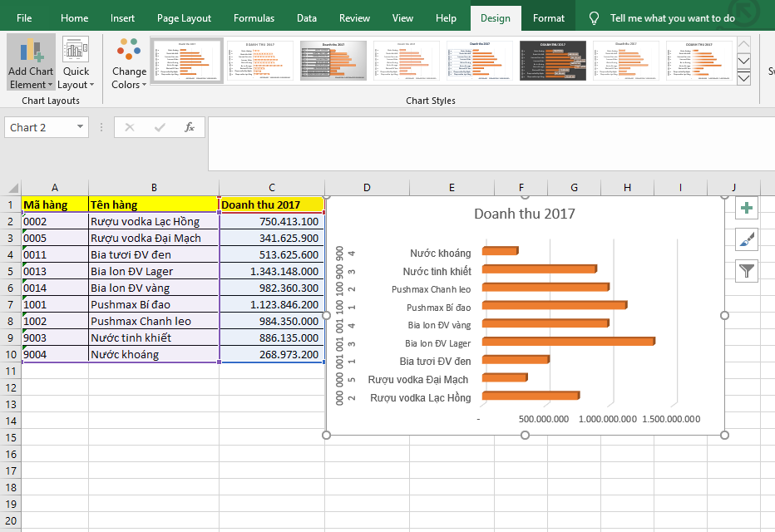This screenshot has width=775, height=532.
Task: Expand the Name Box dropdown arrow
Action: (81, 127)
